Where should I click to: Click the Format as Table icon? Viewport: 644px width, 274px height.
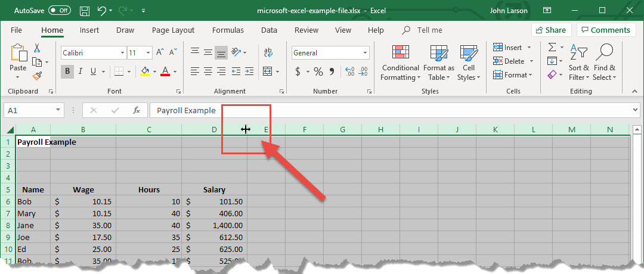coord(439,63)
